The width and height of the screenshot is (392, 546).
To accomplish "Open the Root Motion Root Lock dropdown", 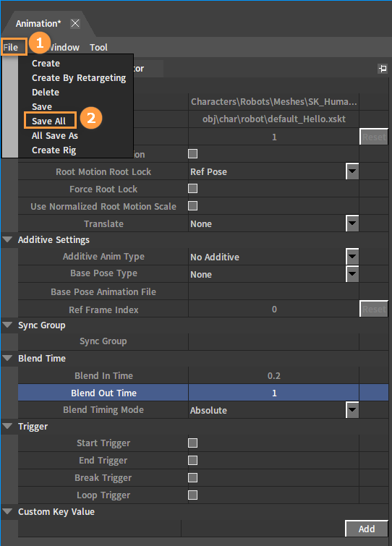I will pos(352,171).
